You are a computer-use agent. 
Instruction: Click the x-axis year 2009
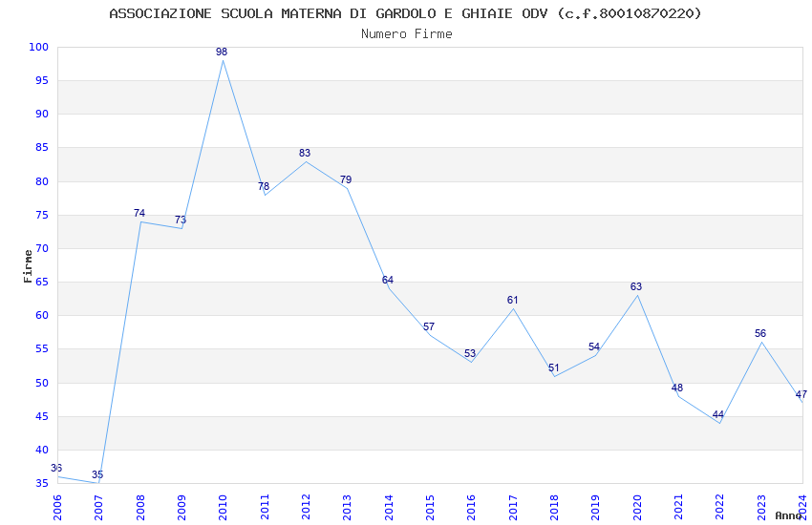point(182,508)
